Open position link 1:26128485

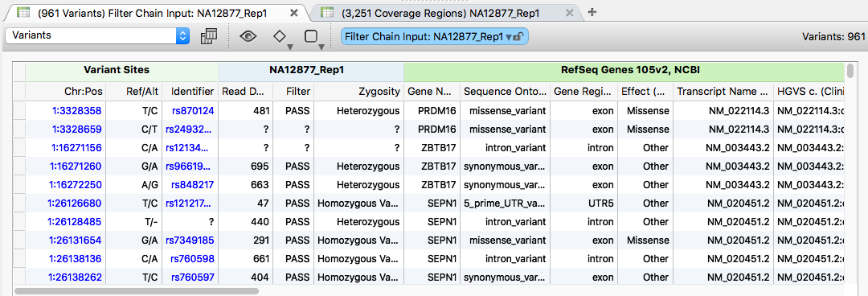[76, 222]
